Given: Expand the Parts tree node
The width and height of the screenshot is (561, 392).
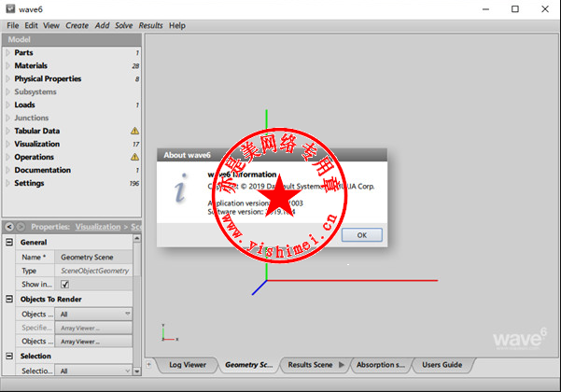Looking at the screenshot, I should [7, 52].
